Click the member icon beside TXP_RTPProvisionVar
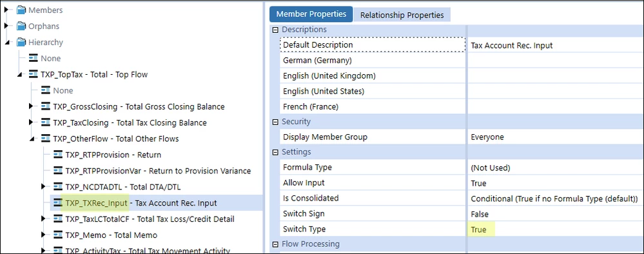 pyautogui.click(x=58, y=171)
